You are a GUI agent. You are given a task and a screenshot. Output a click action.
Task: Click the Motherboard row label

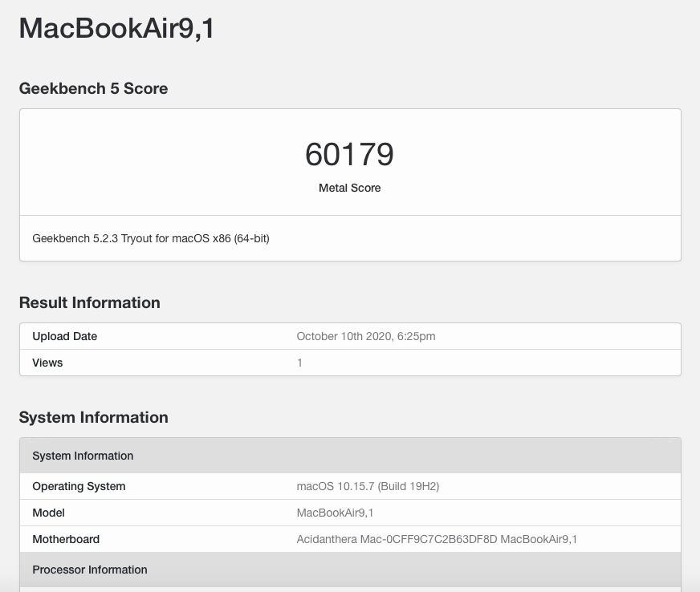click(x=66, y=539)
